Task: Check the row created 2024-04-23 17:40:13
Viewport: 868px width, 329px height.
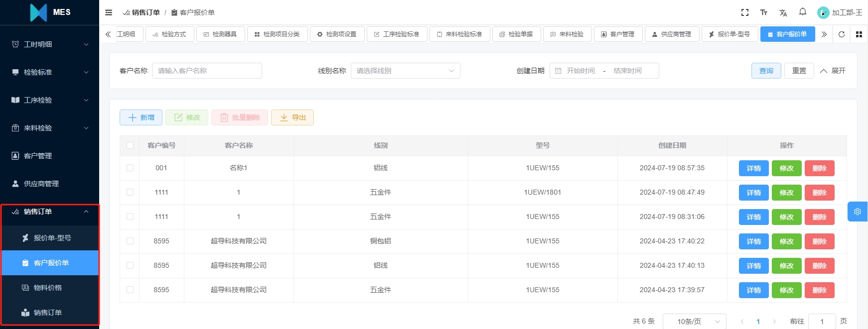Action: (x=130, y=265)
